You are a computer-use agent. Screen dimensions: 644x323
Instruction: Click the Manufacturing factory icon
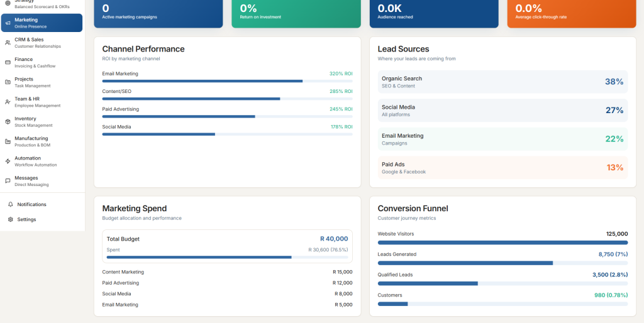pos(8,141)
